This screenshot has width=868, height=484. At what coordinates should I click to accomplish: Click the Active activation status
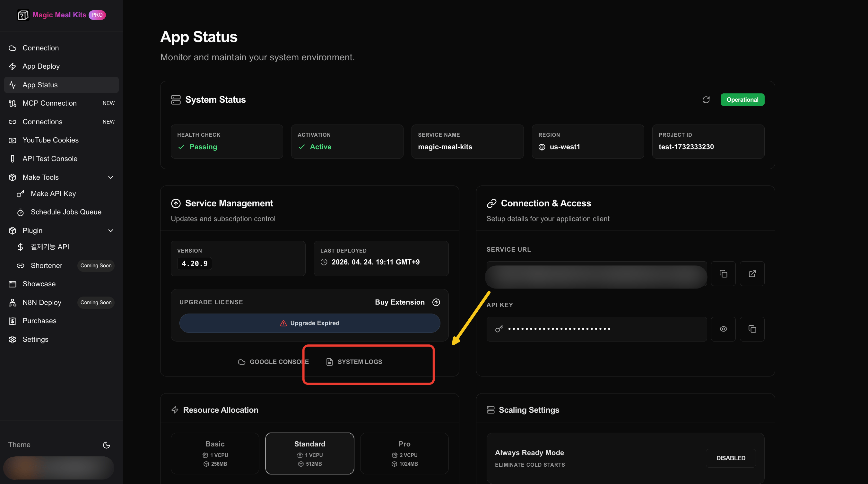320,147
